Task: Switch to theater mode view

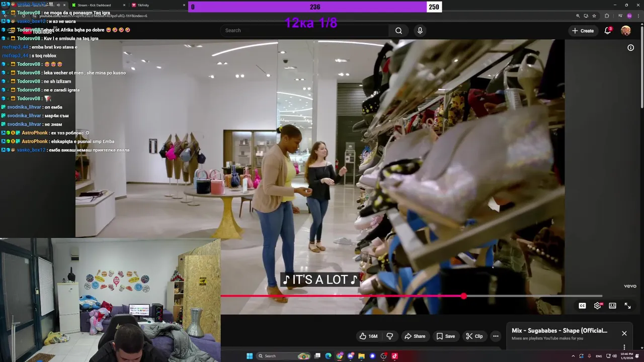Action: point(612,306)
